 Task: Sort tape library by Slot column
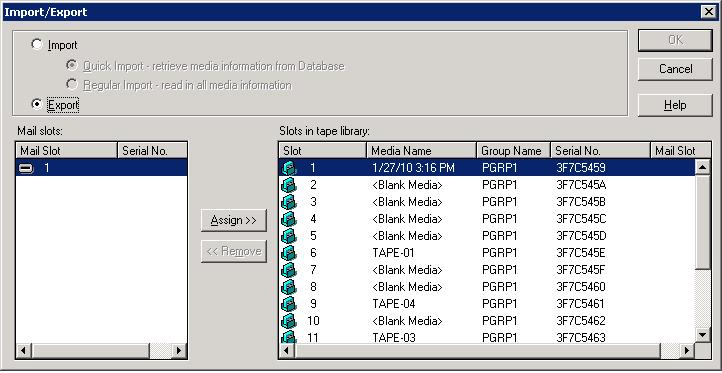322,151
